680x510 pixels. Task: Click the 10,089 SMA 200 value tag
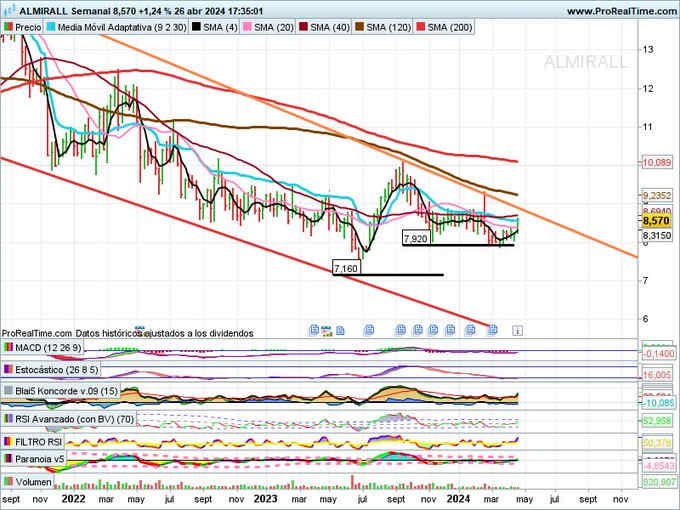tap(657, 163)
